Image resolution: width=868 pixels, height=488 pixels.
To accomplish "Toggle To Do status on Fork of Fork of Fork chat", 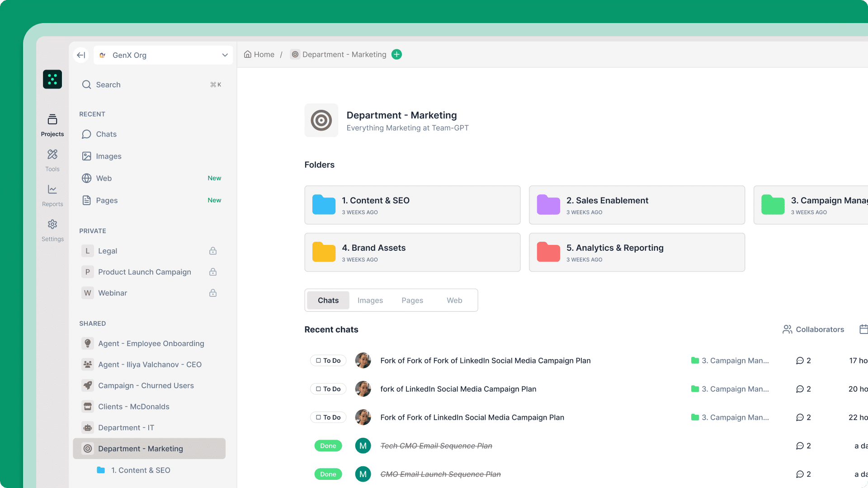I will click(328, 361).
